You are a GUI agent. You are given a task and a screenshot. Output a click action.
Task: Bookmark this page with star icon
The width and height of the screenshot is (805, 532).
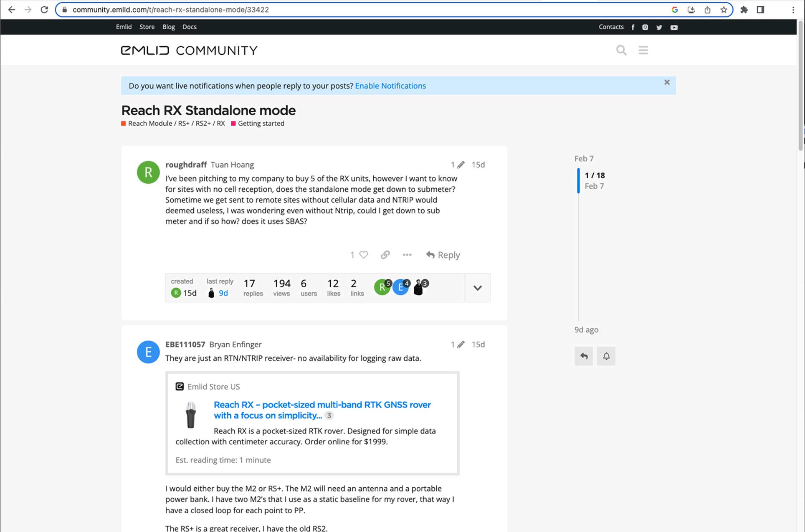pyautogui.click(x=724, y=10)
